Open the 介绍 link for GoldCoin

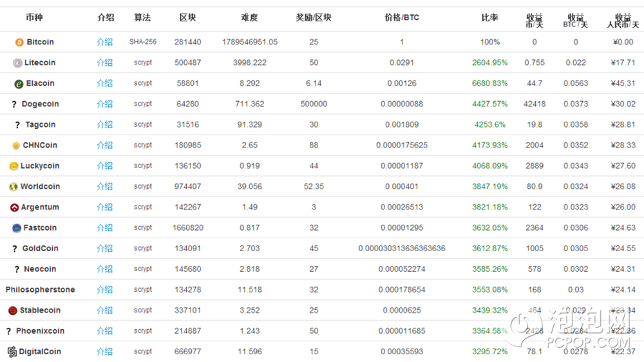(104, 248)
